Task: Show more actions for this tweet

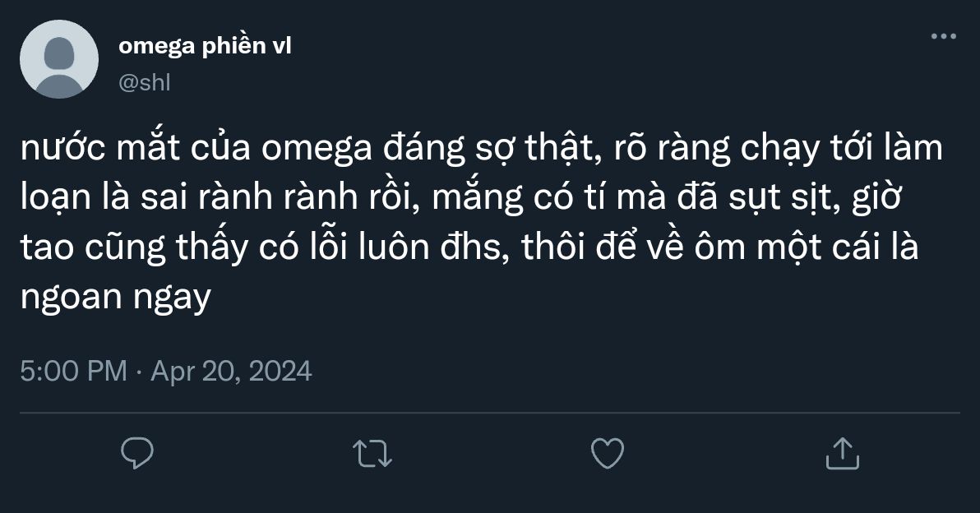Action: 944,36
